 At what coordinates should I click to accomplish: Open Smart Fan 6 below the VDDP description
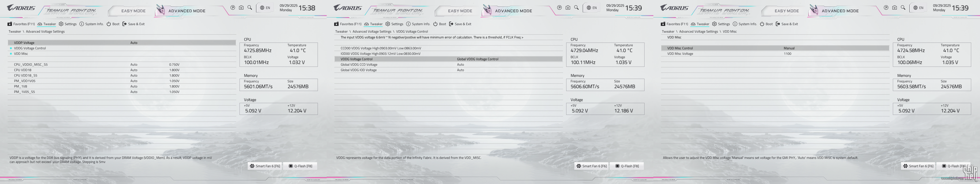(x=265, y=166)
